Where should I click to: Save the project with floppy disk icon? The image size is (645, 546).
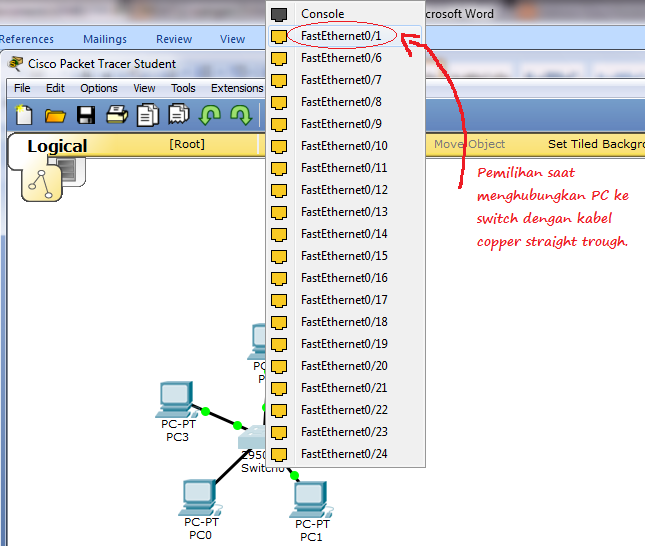(86, 115)
